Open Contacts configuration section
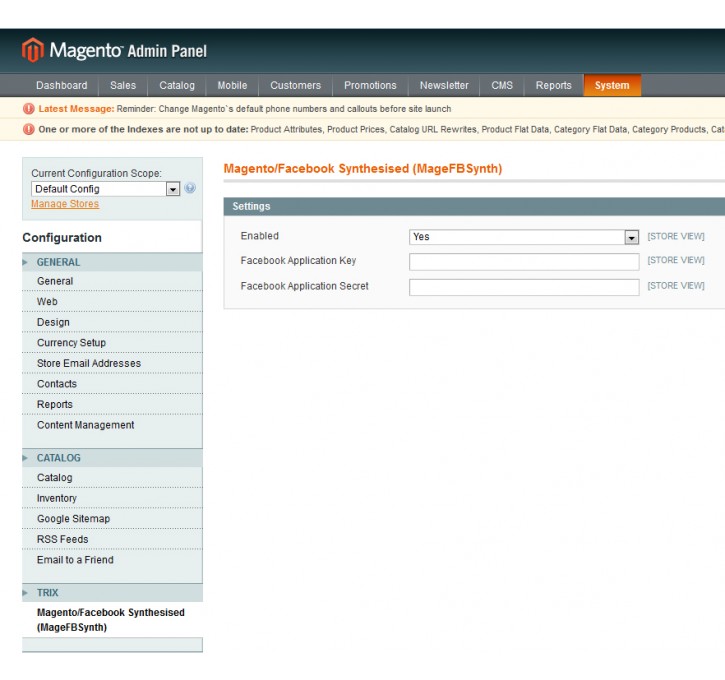The width and height of the screenshot is (725, 680). 112,384
